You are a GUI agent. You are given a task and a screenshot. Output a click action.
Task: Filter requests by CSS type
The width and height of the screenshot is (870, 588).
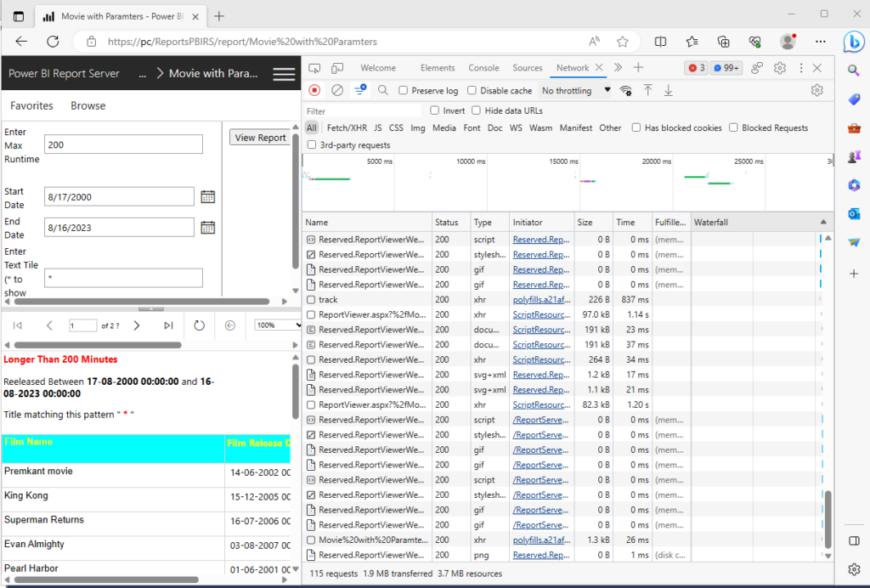(396, 127)
